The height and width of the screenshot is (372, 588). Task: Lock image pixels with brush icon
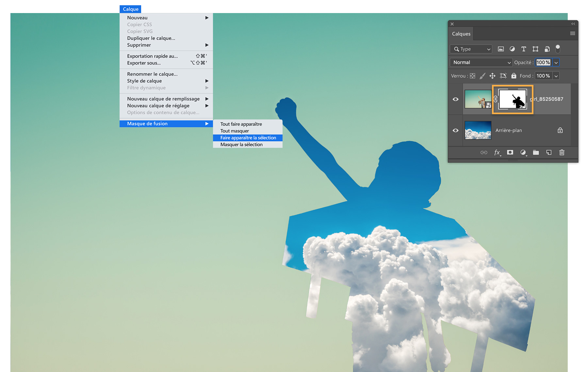pos(482,76)
